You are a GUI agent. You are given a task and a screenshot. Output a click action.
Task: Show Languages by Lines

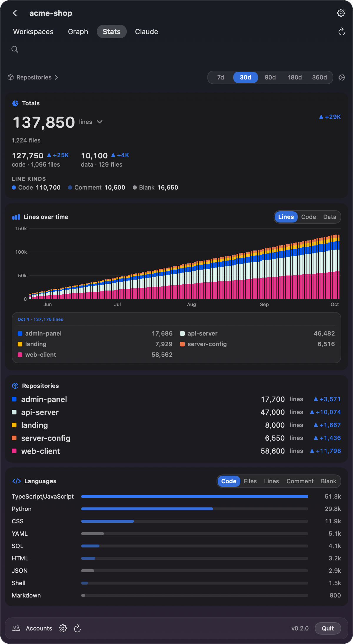pos(272,481)
